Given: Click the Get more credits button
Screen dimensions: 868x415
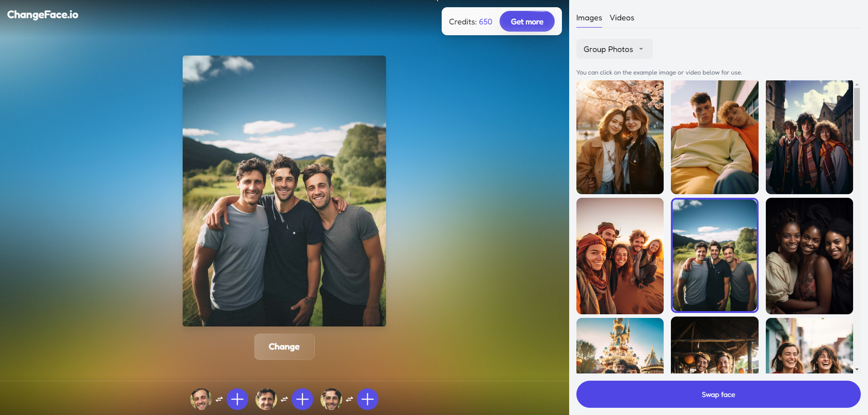Looking at the screenshot, I should coord(527,22).
